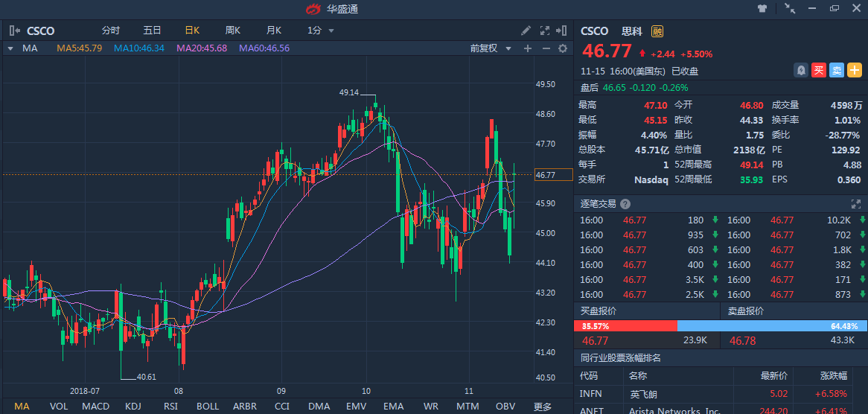Click the blue 卖 sell button

point(837,70)
